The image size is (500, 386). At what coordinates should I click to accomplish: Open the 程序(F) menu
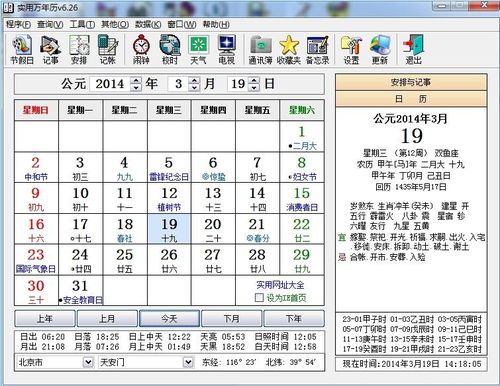(x=18, y=24)
